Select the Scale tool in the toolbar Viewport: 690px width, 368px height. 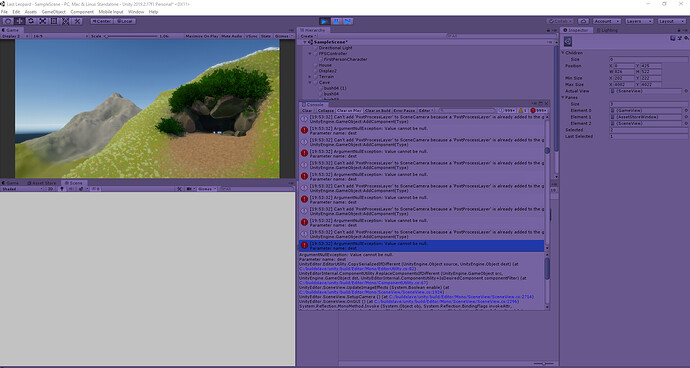(x=43, y=21)
